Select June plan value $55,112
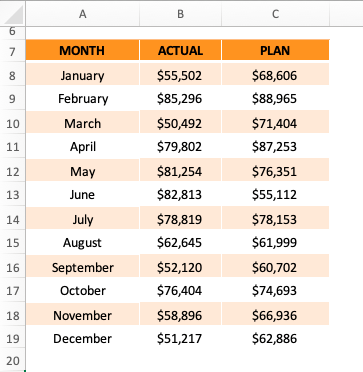363x372 pixels. click(275, 195)
